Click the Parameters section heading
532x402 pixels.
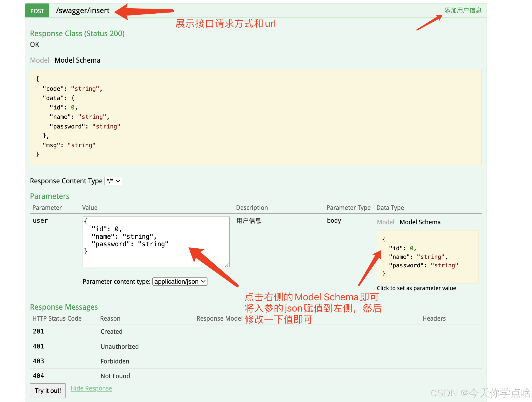pos(50,196)
